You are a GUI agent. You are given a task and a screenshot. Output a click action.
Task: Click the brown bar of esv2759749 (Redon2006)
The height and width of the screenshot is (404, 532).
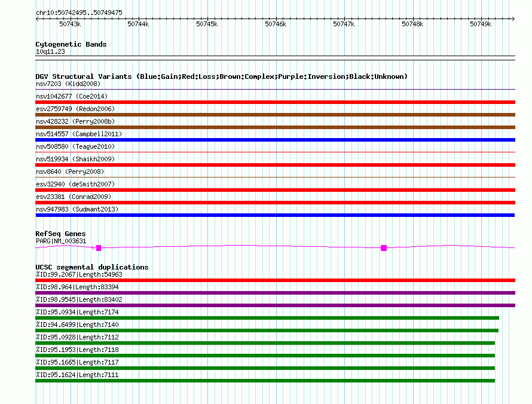pyautogui.click(x=275, y=115)
